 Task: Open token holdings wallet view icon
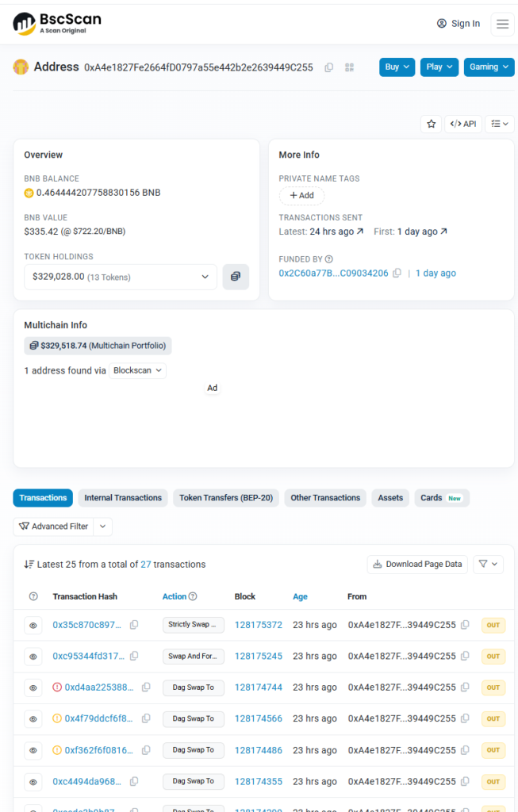[x=236, y=277]
